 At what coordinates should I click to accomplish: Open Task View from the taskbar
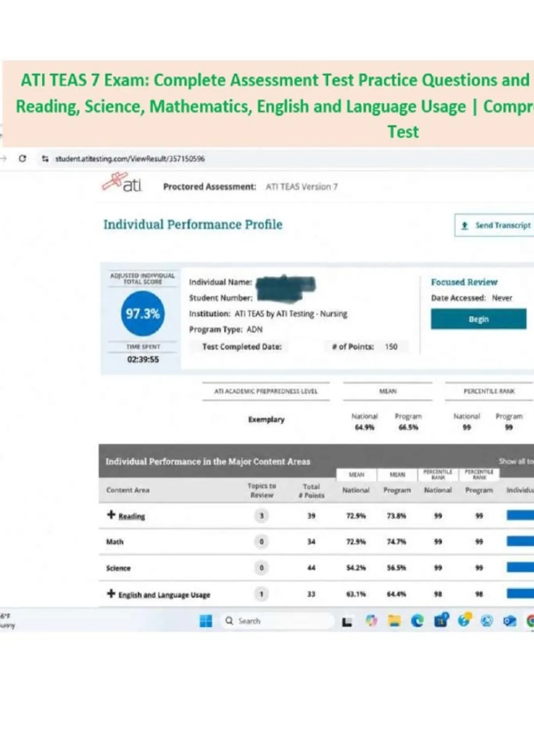coord(347,621)
